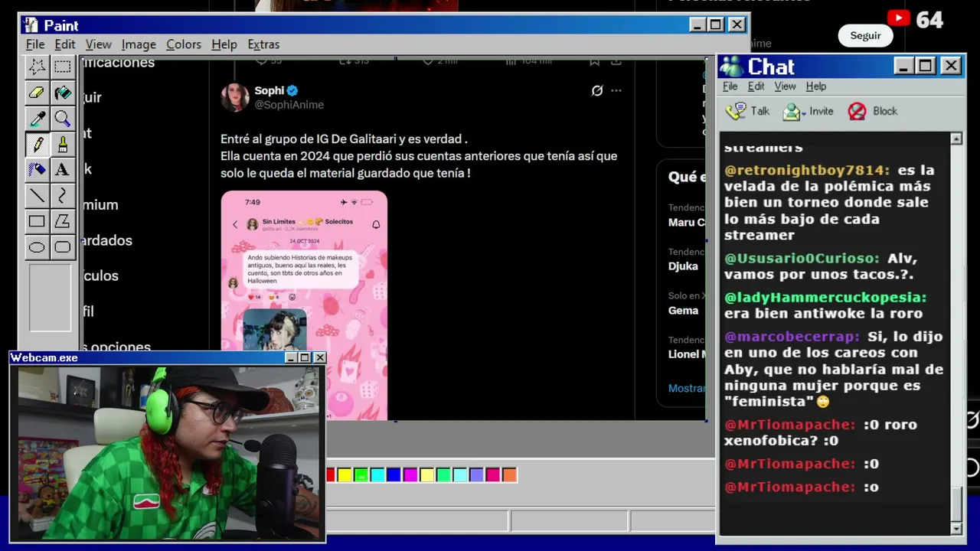980x551 pixels.
Task: Open the Chat window's Help menu
Action: coord(816,86)
